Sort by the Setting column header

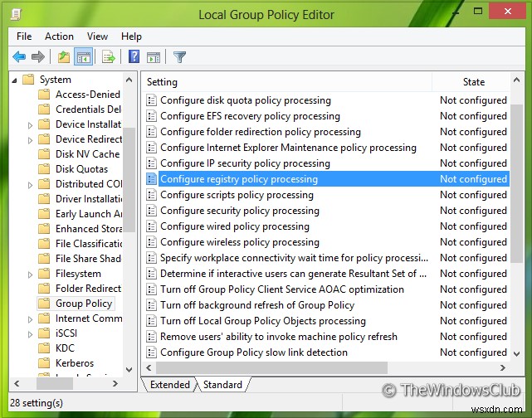pyautogui.click(x=287, y=82)
